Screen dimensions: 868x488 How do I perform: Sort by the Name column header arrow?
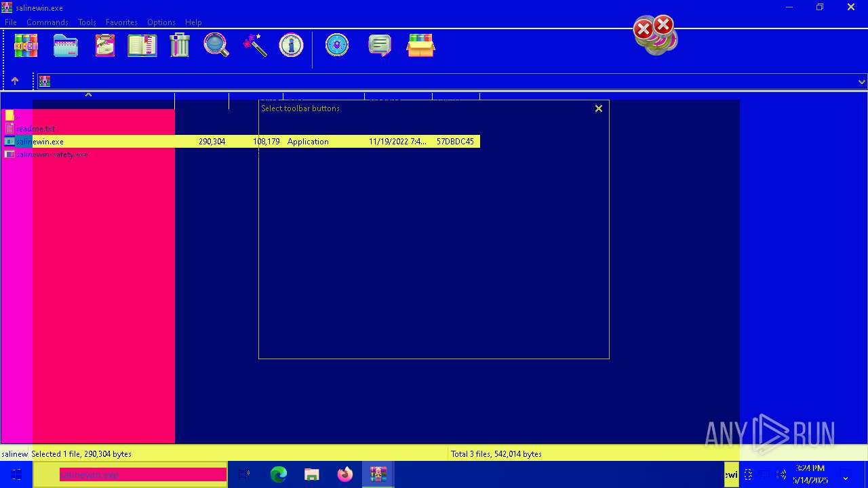[88, 96]
